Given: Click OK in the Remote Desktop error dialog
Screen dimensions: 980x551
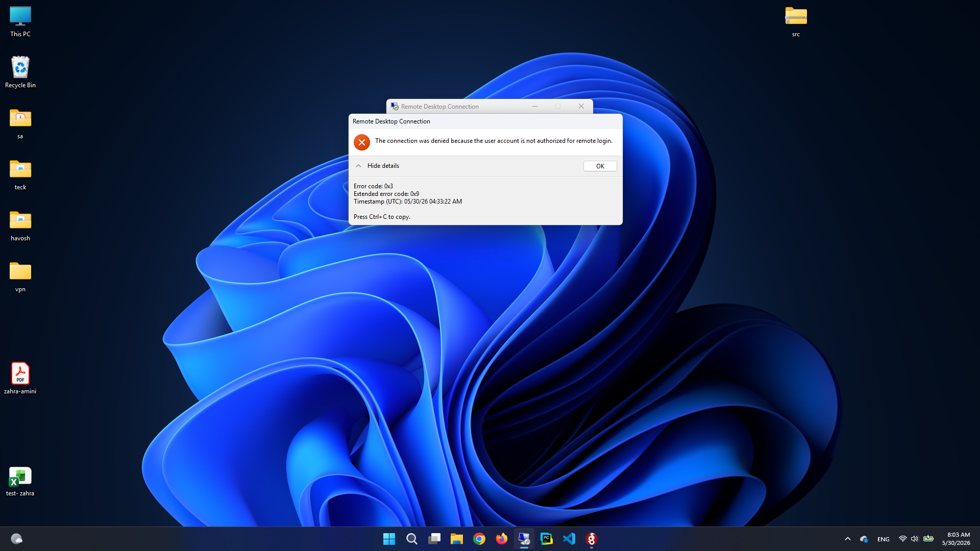Looking at the screenshot, I should (x=600, y=166).
